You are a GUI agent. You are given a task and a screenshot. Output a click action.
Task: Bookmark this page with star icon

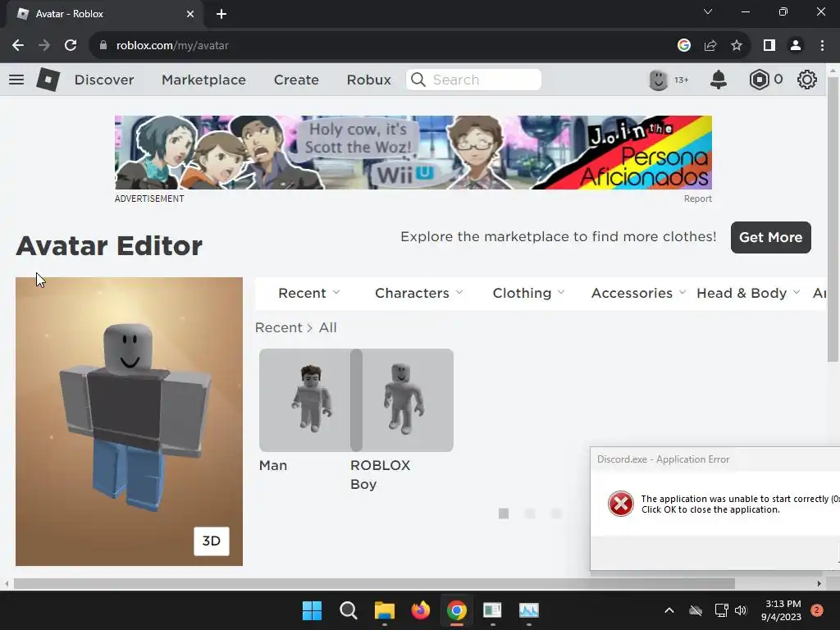[737, 46]
